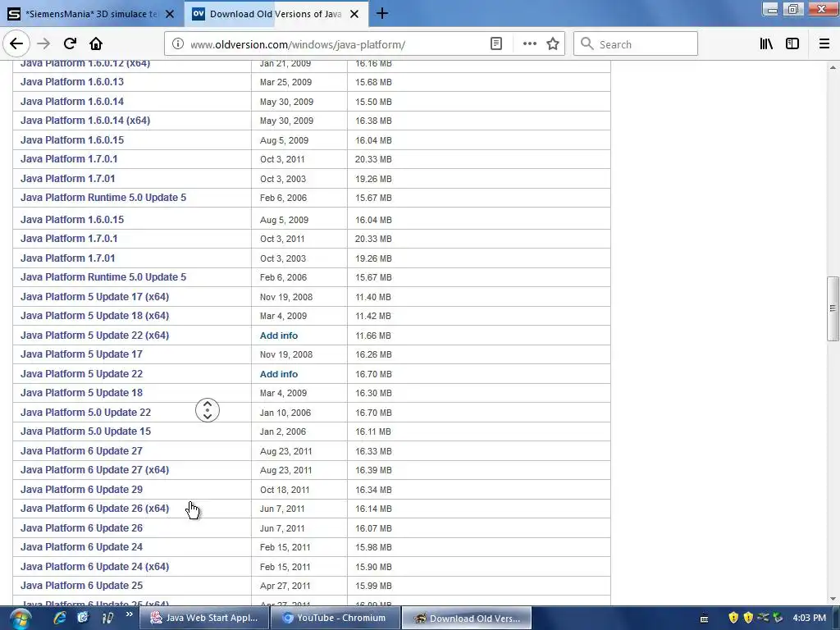Click Add info in Java Platform 5 Update 22 row
The image size is (840, 630).
pyautogui.click(x=279, y=374)
